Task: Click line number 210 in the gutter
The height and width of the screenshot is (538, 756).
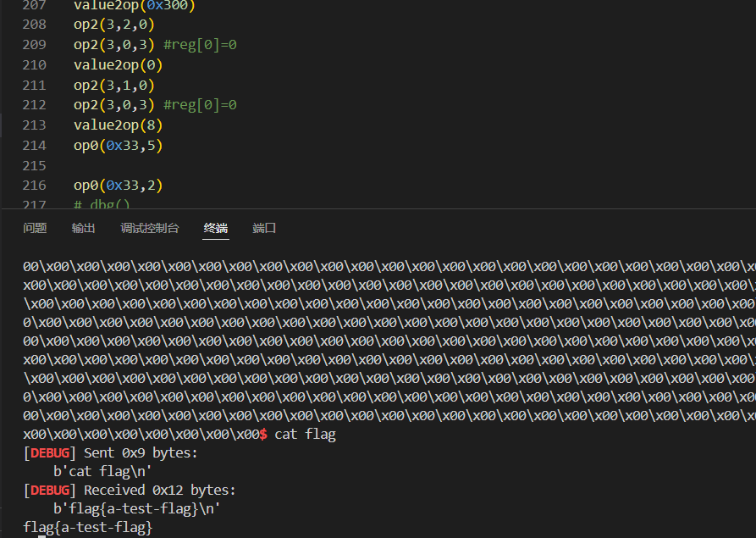Action: [x=35, y=64]
